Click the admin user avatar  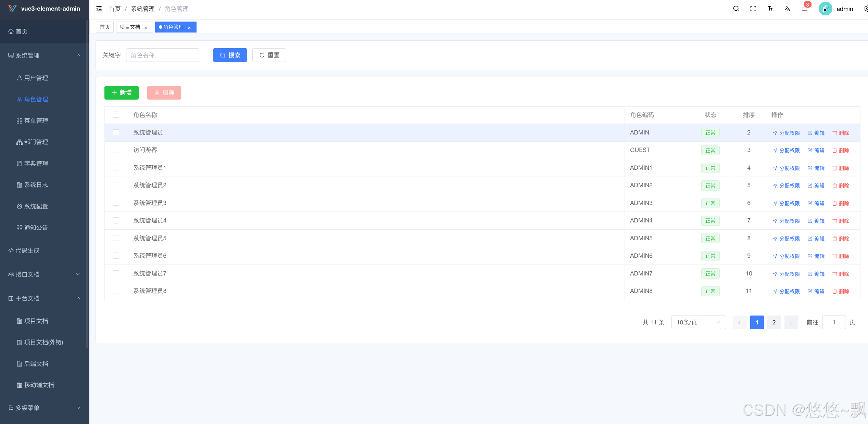(825, 9)
